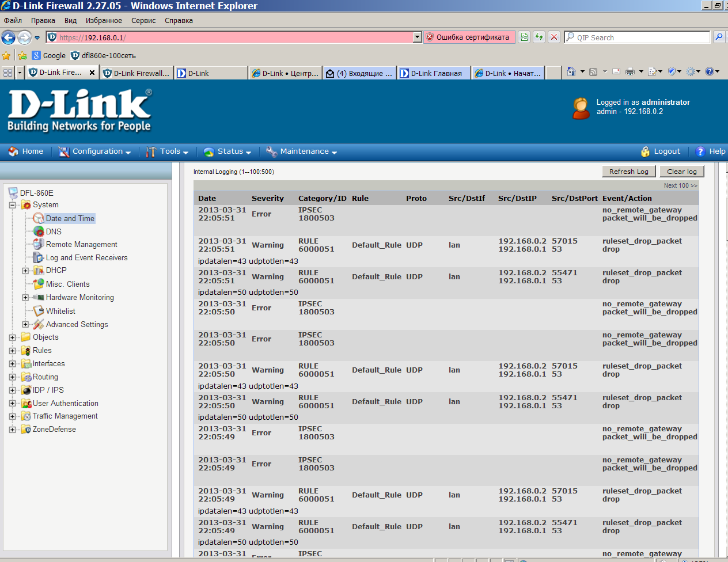The height and width of the screenshot is (562, 728).
Task: Click the IE back navigation button
Action: [x=8, y=37]
